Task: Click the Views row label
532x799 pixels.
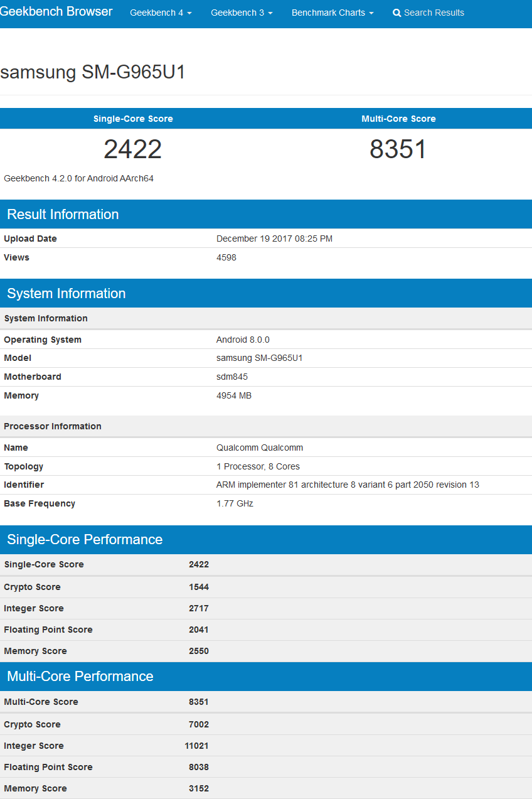Action: [16, 257]
